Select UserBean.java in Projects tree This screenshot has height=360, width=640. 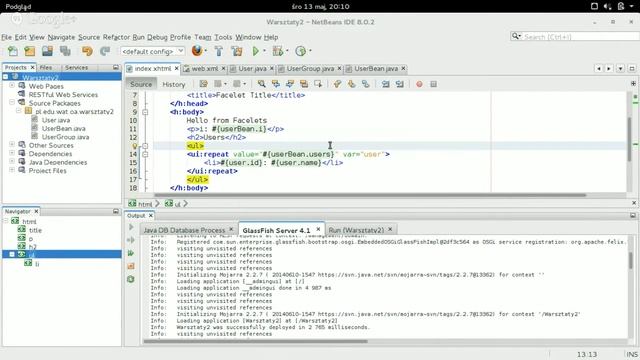pyautogui.click(x=63, y=129)
